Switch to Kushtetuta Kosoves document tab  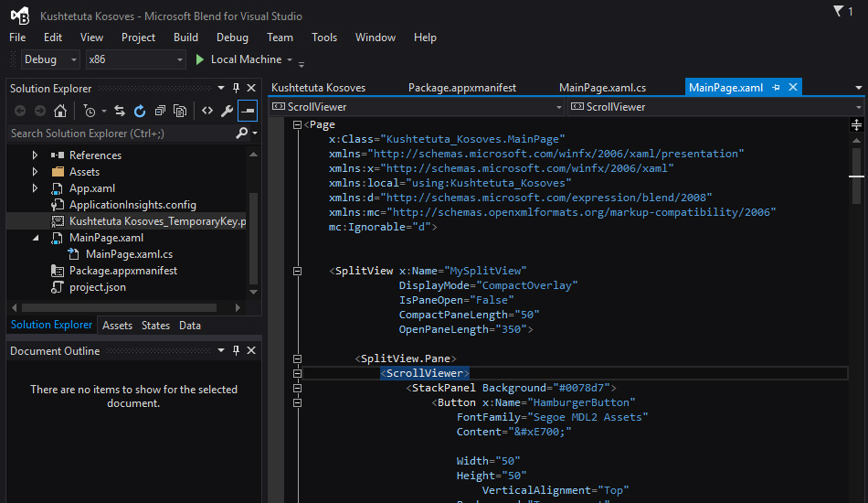[x=318, y=88]
